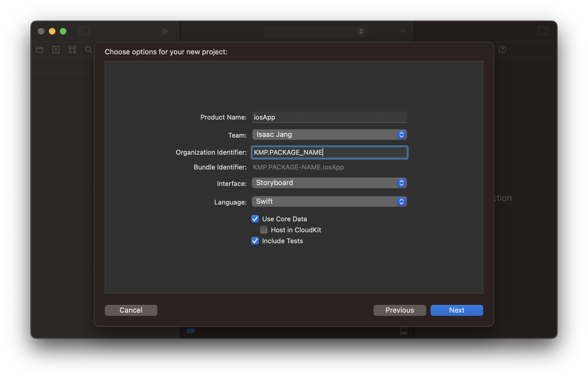The image size is (588, 379).
Task: Click the Next button
Action: coord(457,310)
